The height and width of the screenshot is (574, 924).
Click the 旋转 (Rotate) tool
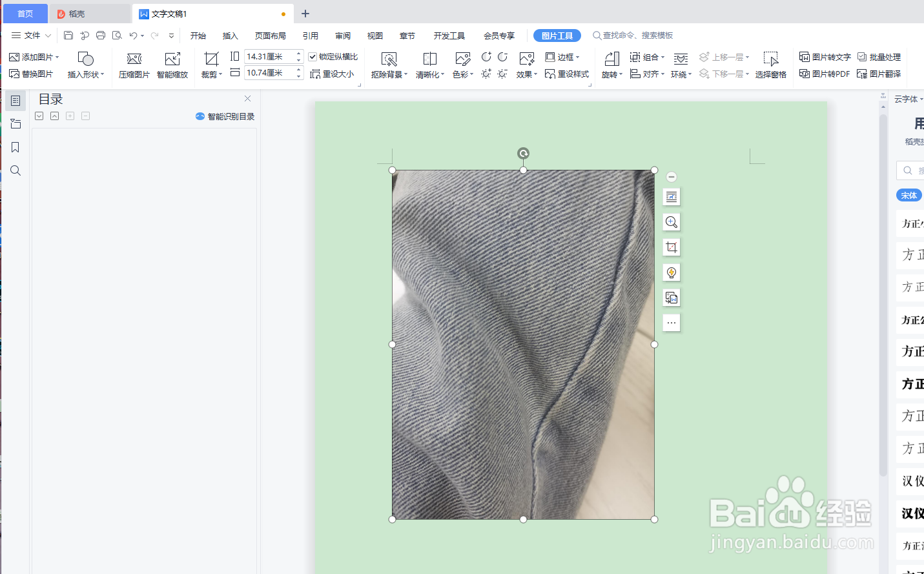611,66
